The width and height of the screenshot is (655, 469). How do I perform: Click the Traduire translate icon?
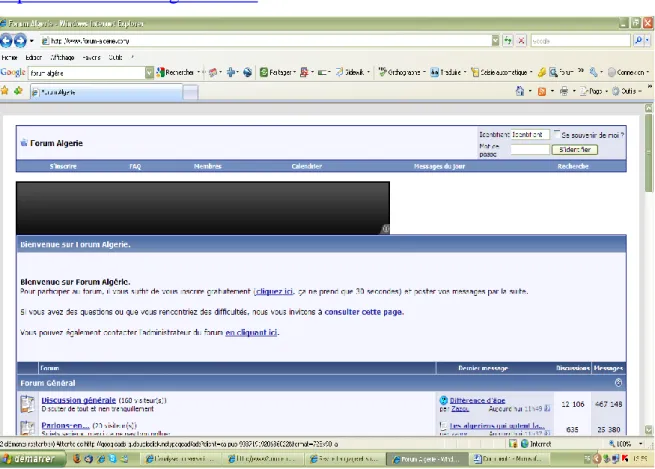(x=434, y=72)
